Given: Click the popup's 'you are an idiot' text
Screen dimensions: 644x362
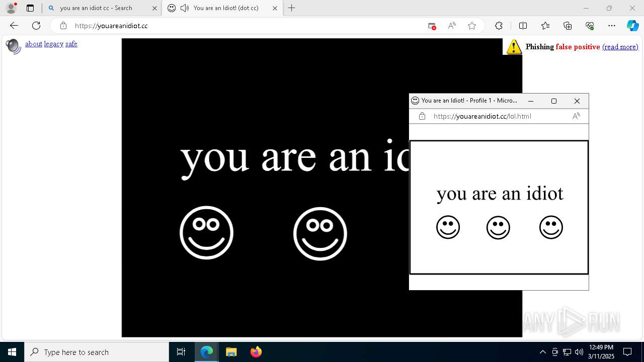Looking at the screenshot, I should click(500, 194).
